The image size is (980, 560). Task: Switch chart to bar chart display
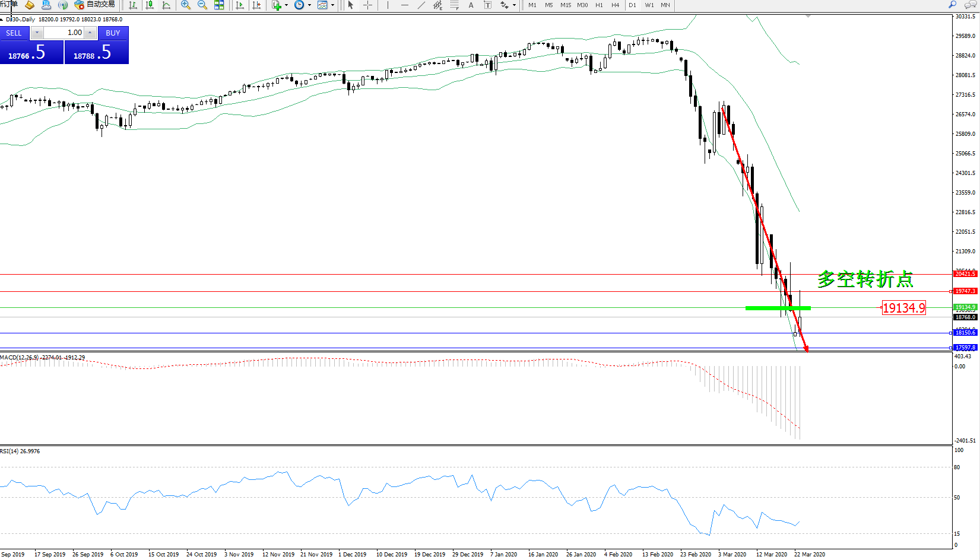point(133,5)
